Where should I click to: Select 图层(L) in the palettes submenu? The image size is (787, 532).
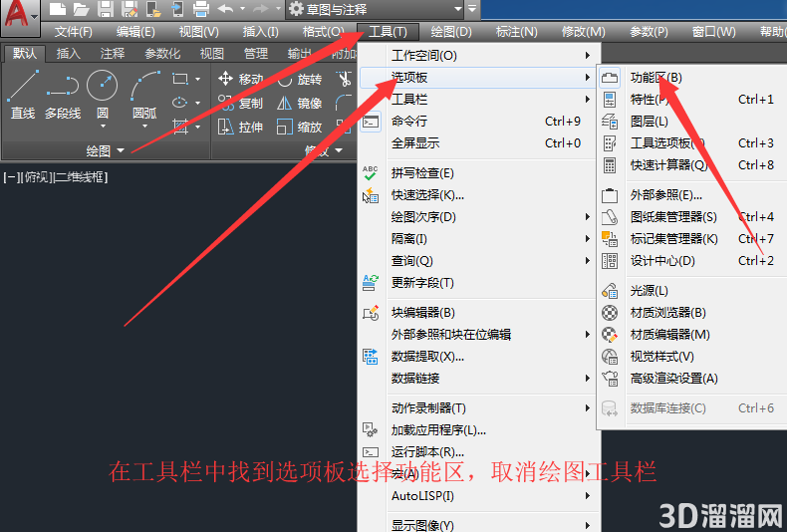click(692, 121)
